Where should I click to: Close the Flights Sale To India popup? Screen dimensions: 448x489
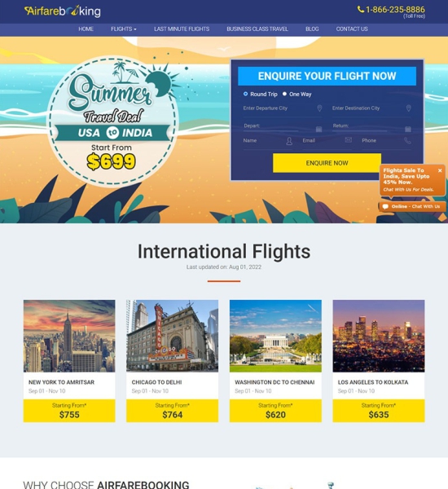click(x=440, y=170)
